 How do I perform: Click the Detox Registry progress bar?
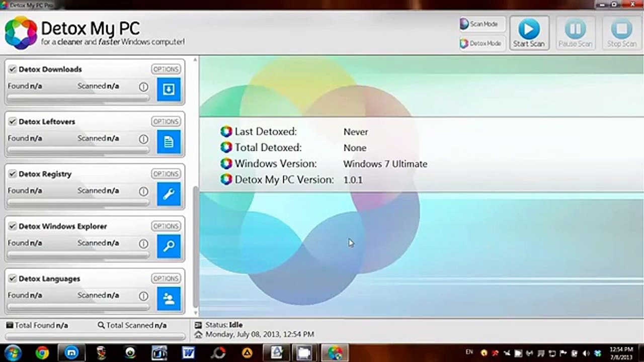[x=78, y=203]
